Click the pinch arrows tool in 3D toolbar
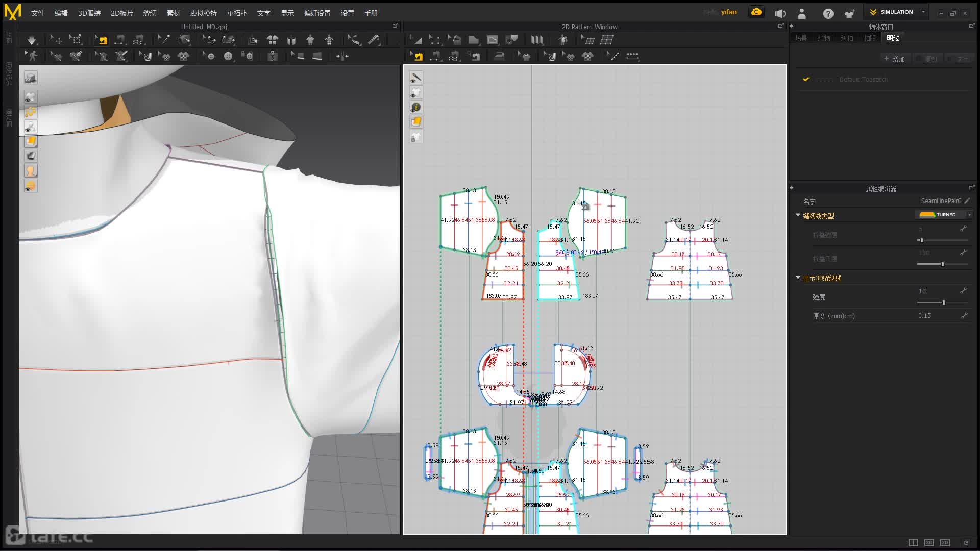Image resolution: width=980 pixels, height=551 pixels. pyautogui.click(x=342, y=56)
